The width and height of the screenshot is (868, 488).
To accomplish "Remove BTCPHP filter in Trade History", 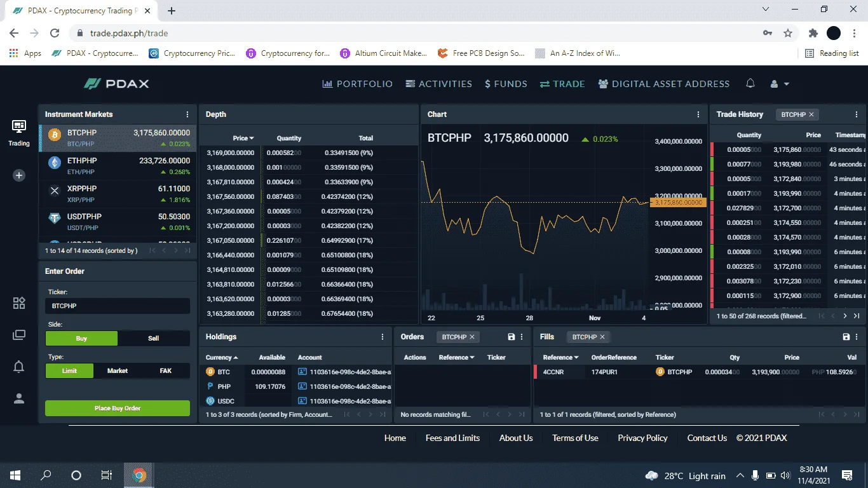I will pos(811,115).
